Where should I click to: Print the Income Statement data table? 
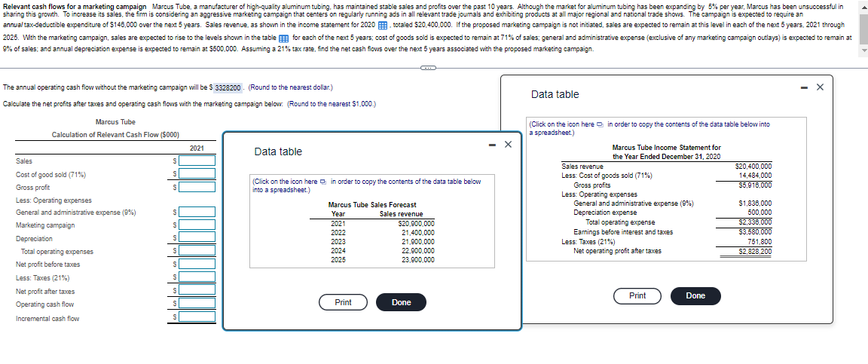point(637,296)
